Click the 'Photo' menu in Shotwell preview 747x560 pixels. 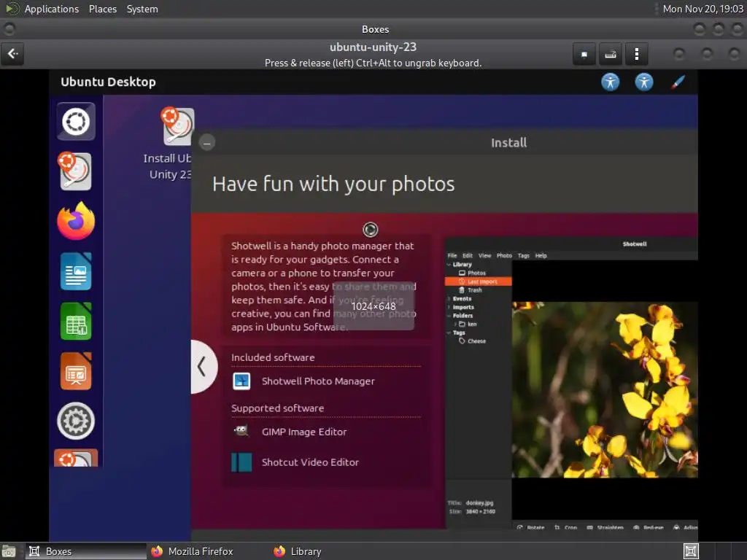[x=504, y=256]
